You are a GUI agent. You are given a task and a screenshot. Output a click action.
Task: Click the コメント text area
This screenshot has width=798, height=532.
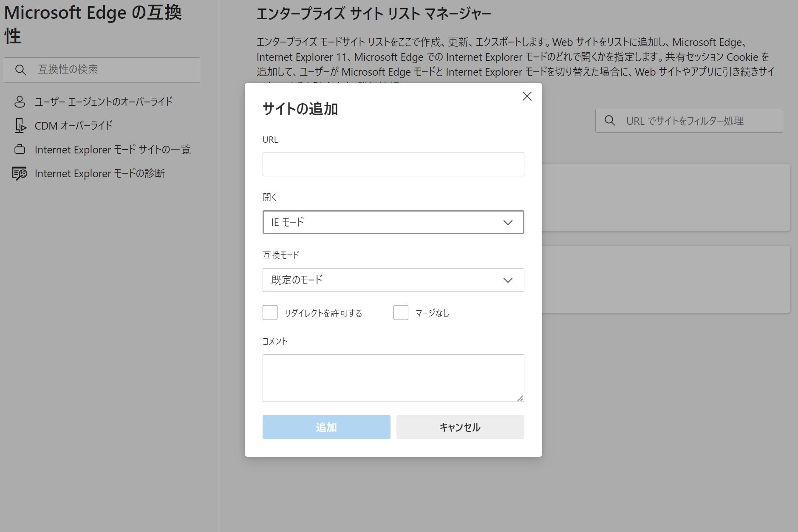pyautogui.click(x=393, y=378)
